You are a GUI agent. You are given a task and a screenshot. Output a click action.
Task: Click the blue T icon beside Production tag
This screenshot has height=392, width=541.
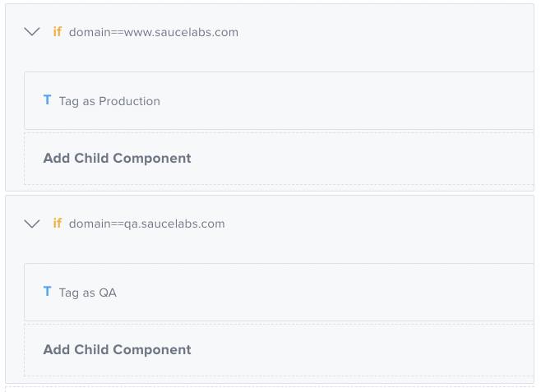(48, 100)
